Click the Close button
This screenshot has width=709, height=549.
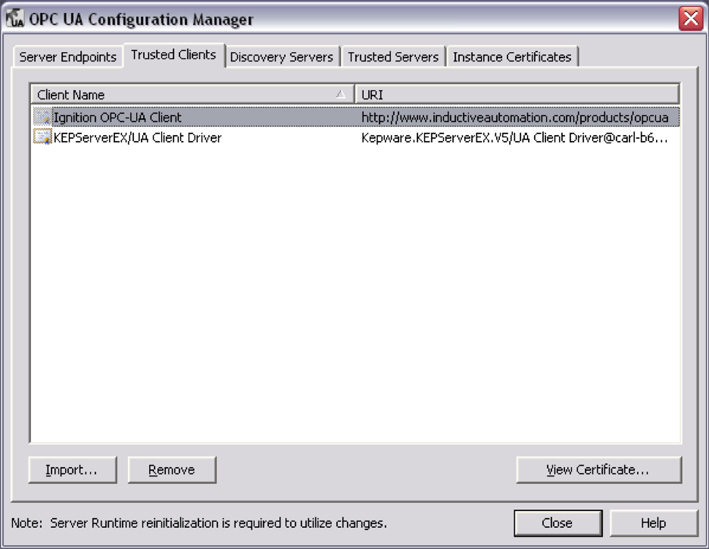pyautogui.click(x=558, y=523)
